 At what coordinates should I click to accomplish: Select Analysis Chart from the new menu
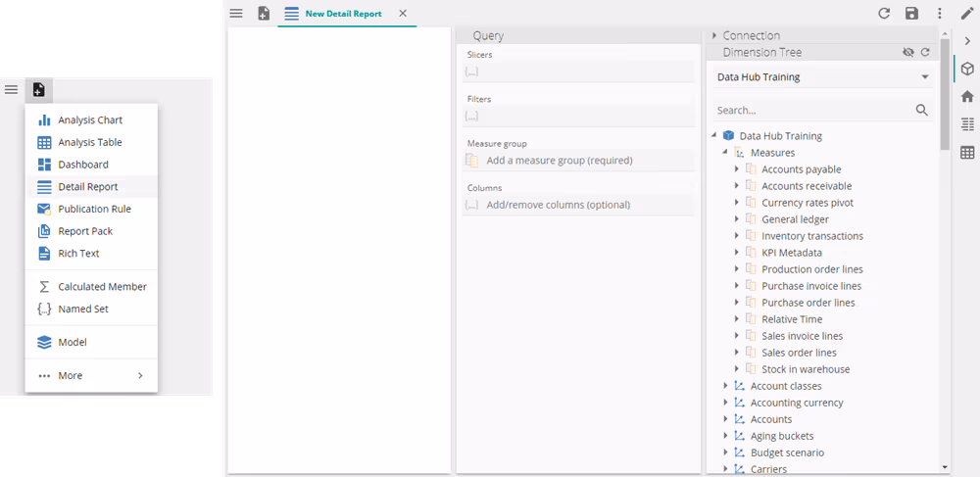pos(90,120)
